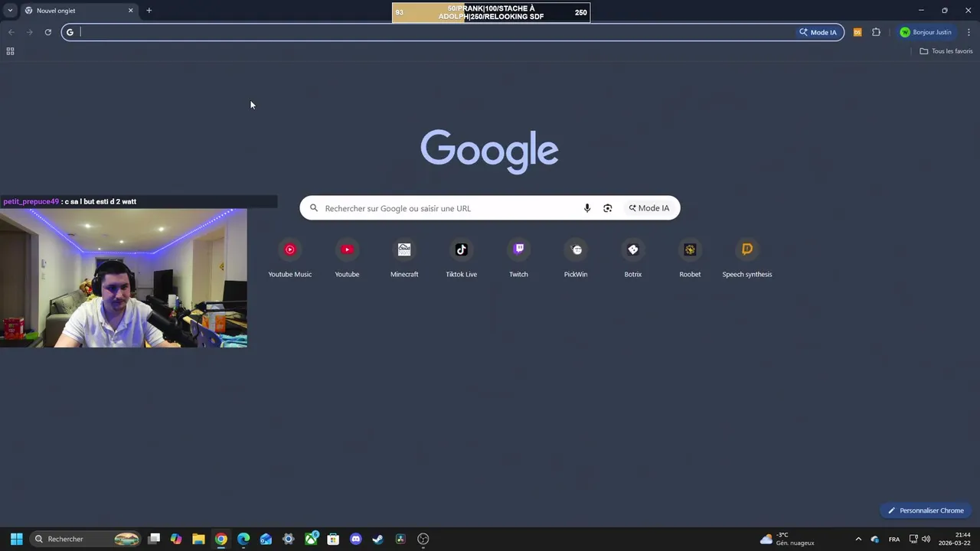
Task: Open OBS Studio from the taskbar
Action: [423, 539]
